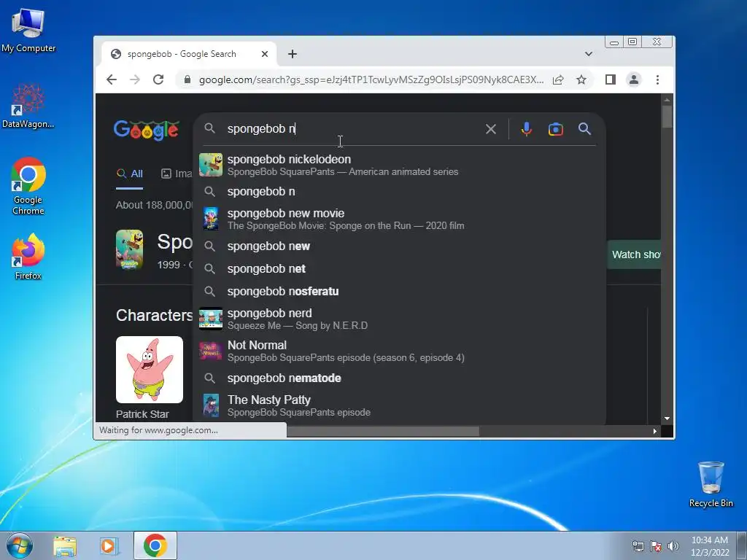This screenshot has height=560, width=747.
Task: Expand the tab search chevron
Action: (589, 54)
